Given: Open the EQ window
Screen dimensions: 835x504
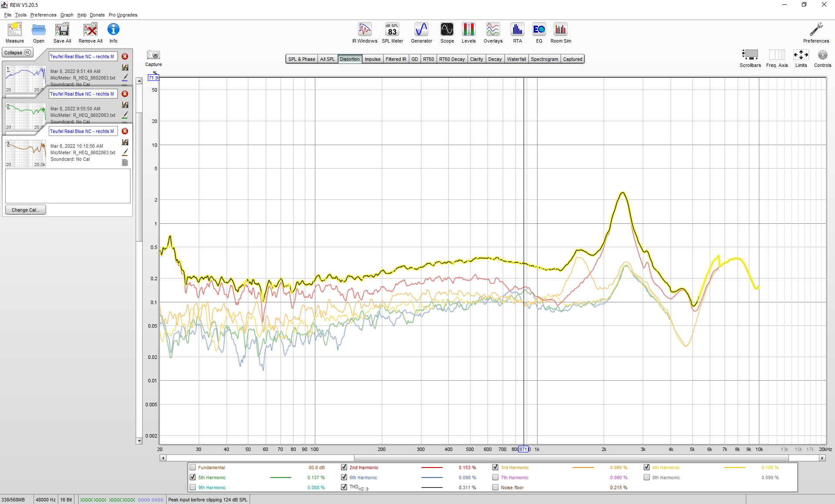Looking at the screenshot, I should click(539, 33).
